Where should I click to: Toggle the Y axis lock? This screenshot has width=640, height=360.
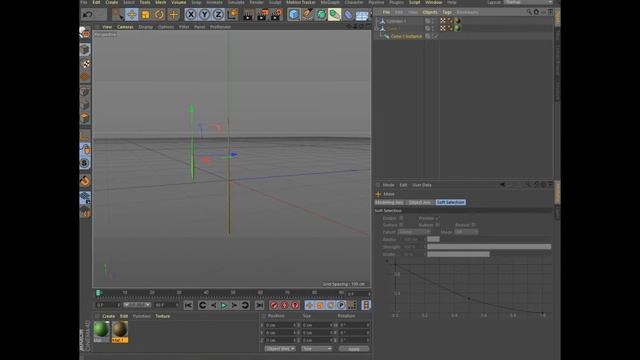204,15
